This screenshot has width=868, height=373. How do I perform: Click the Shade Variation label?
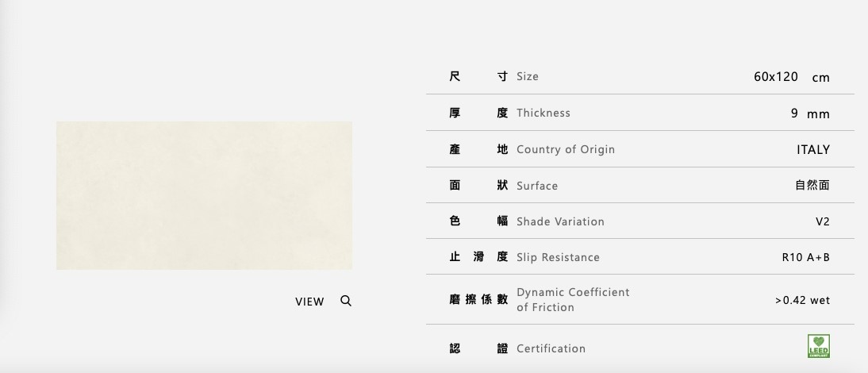[x=560, y=221]
